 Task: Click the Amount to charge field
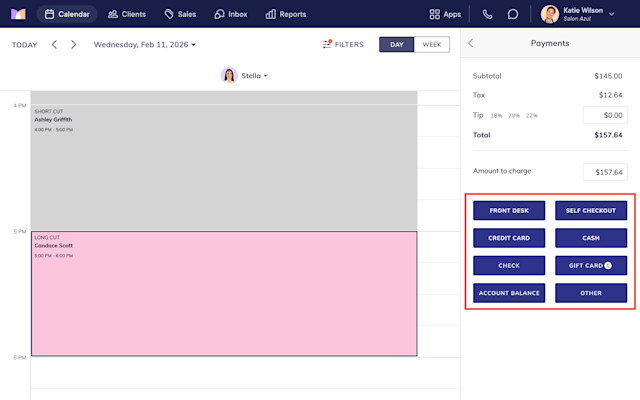point(605,172)
